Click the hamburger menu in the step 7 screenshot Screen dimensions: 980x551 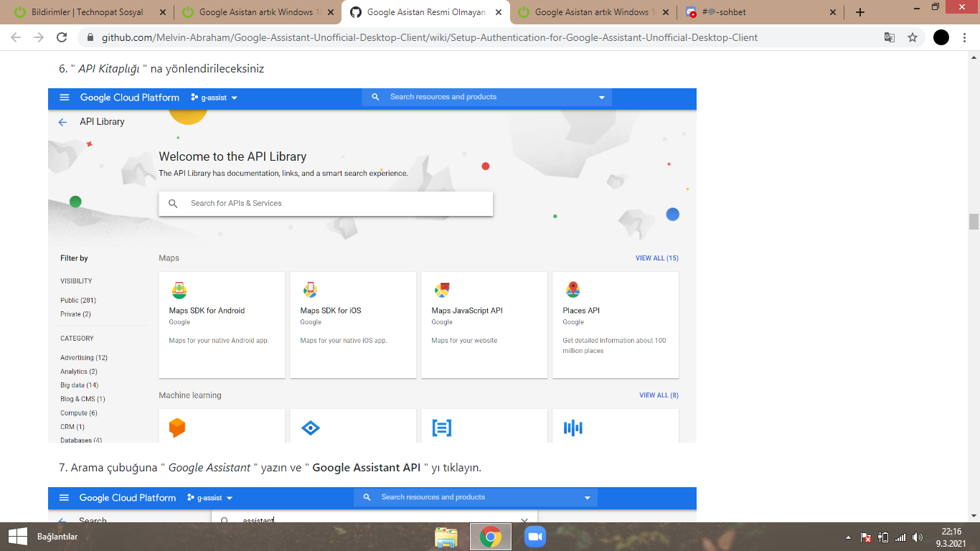(64, 498)
